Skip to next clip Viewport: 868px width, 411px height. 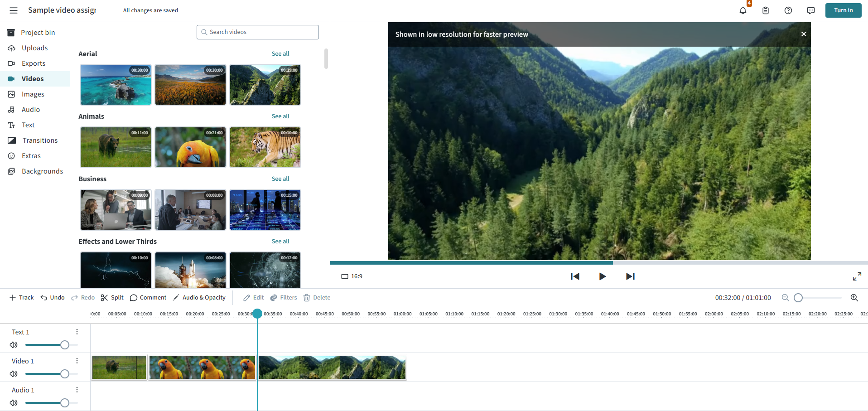[x=630, y=276]
